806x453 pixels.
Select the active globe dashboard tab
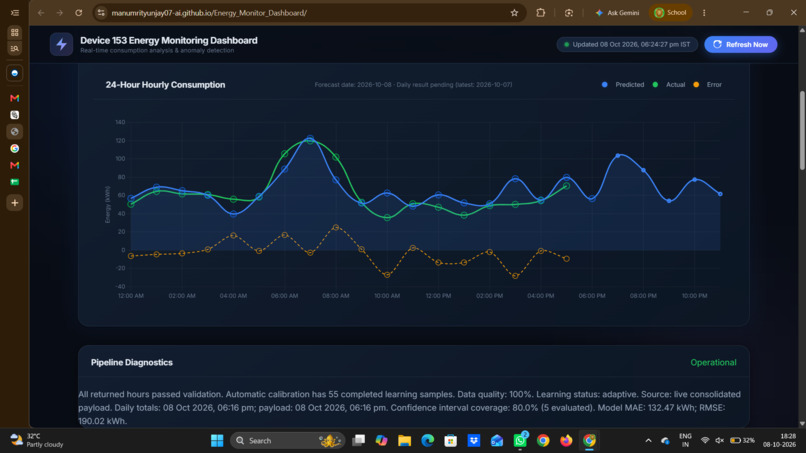(14, 132)
